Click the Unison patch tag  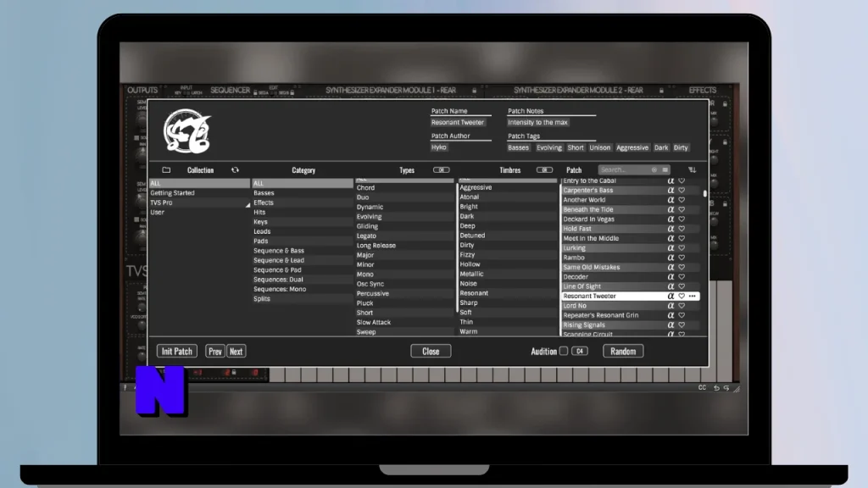(599, 147)
